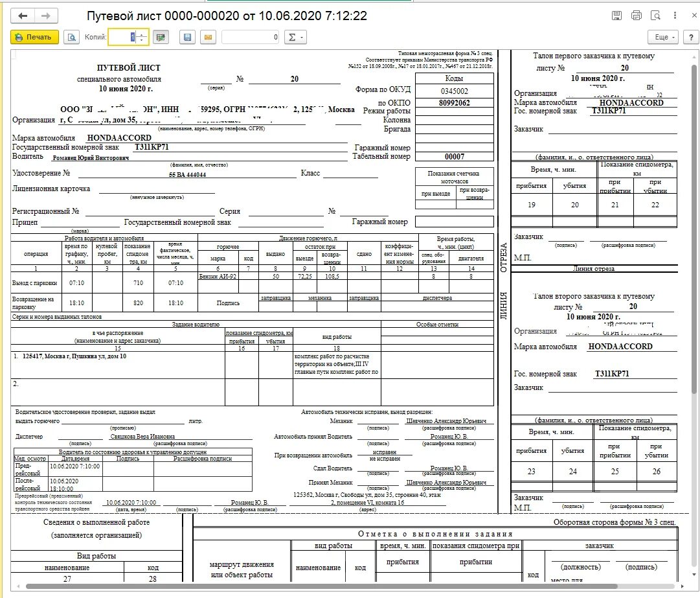Select the Сведения о выполненной работе heading
The height and width of the screenshot is (598, 700).
click(x=96, y=522)
